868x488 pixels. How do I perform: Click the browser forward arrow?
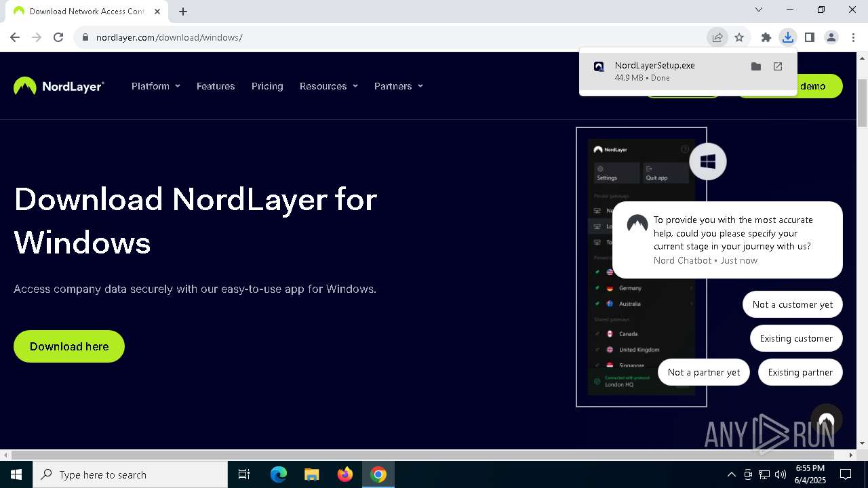point(37,37)
